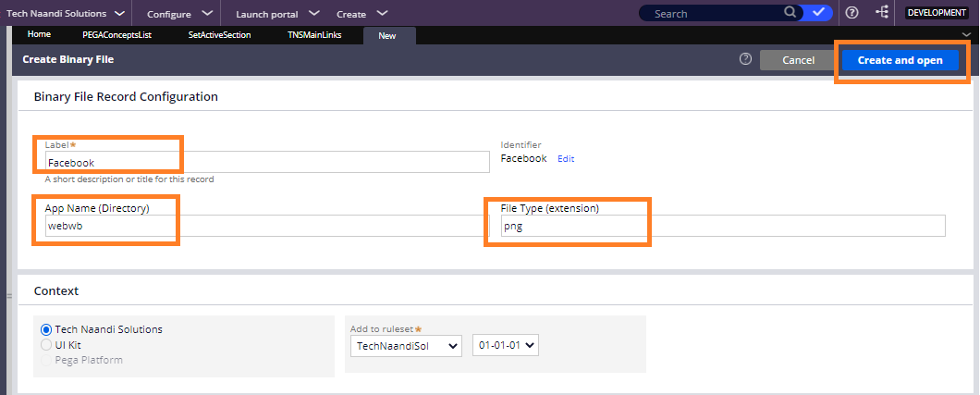The image size is (980, 395).
Task: Open the 01-01-01 version dropdown
Action: point(506,346)
